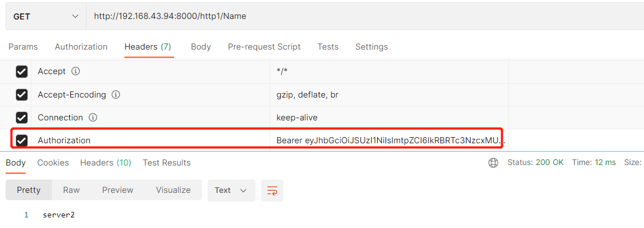Select the Raw response view

(71, 190)
